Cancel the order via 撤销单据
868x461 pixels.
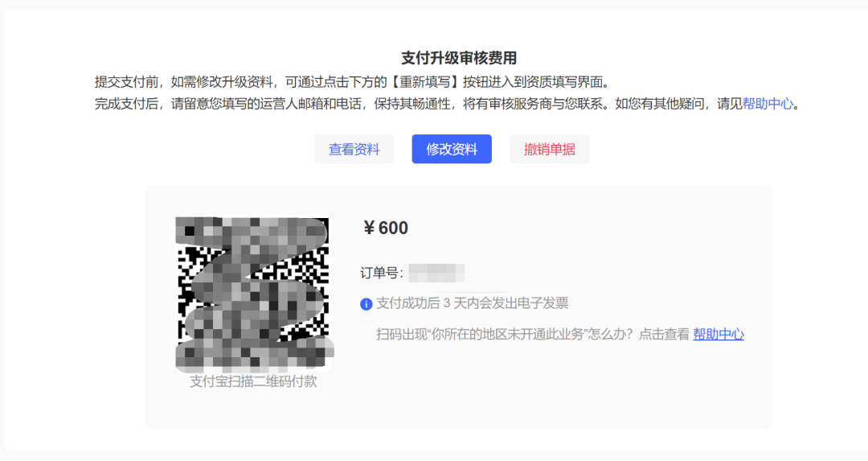550,149
